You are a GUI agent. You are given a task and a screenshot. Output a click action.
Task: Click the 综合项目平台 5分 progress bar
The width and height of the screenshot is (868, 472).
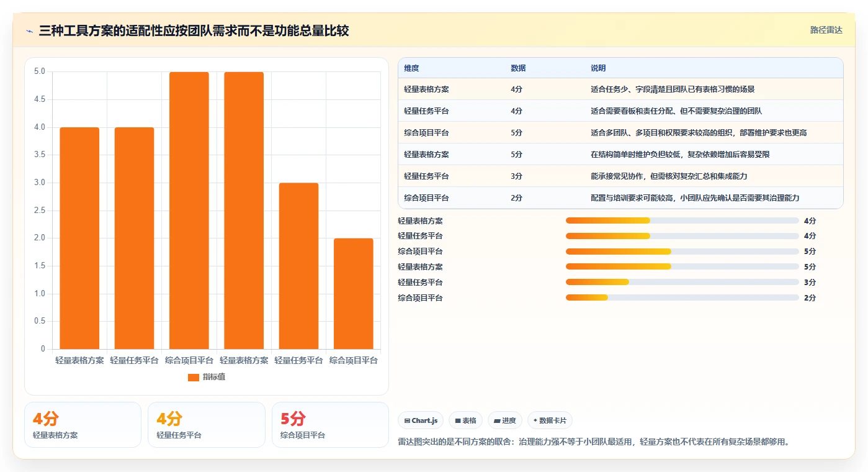point(682,252)
